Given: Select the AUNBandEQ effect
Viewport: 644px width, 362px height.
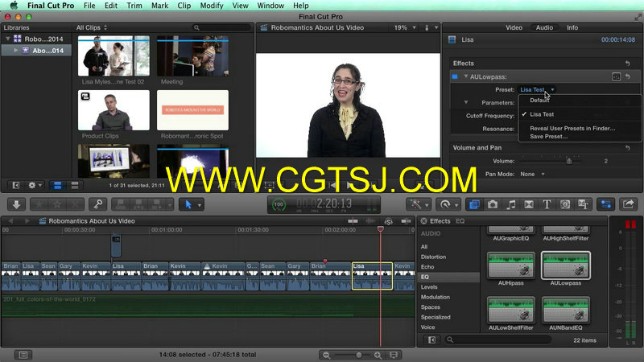Looking at the screenshot, I should [x=566, y=311].
